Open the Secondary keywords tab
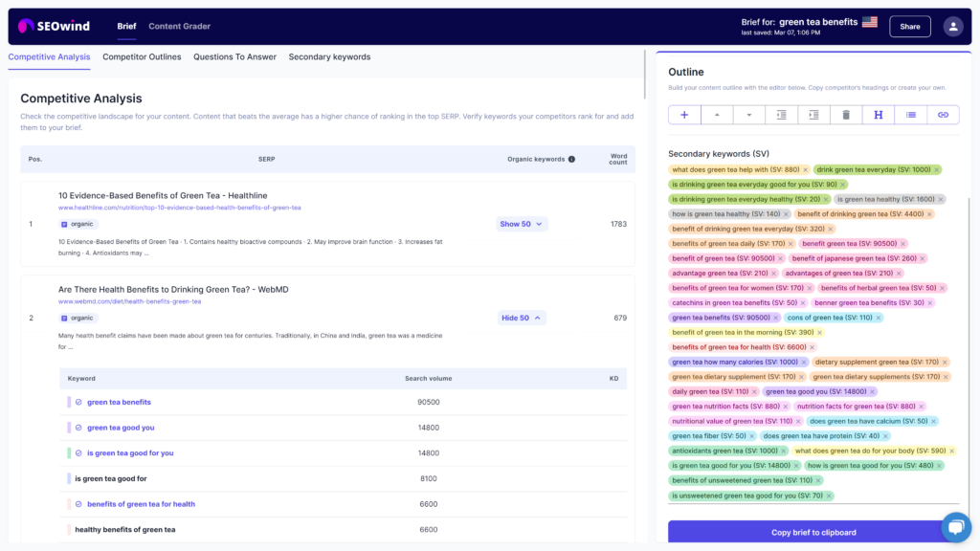 (x=329, y=56)
